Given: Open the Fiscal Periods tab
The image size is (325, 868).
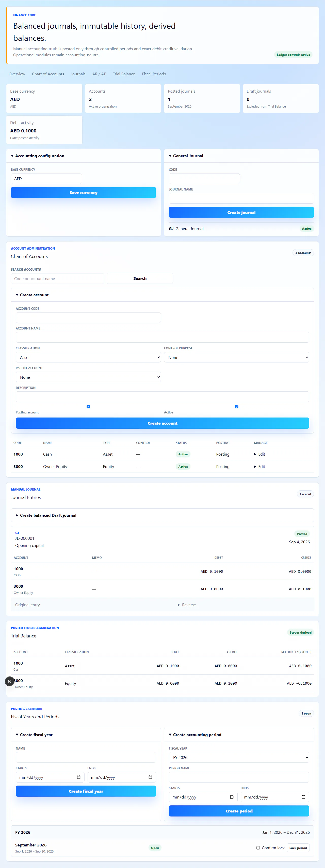Looking at the screenshot, I should point(154,74).
